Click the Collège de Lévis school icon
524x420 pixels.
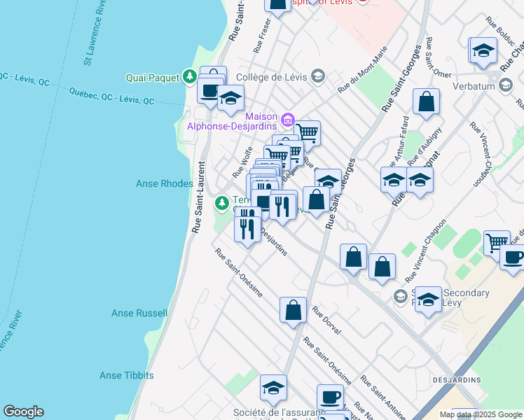(318, 77)
